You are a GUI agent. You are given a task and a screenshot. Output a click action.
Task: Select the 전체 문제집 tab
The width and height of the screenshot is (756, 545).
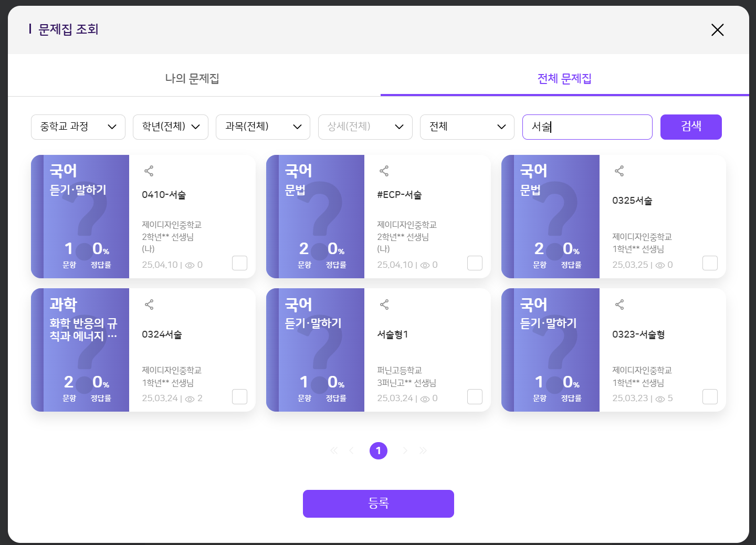[564, 79]
